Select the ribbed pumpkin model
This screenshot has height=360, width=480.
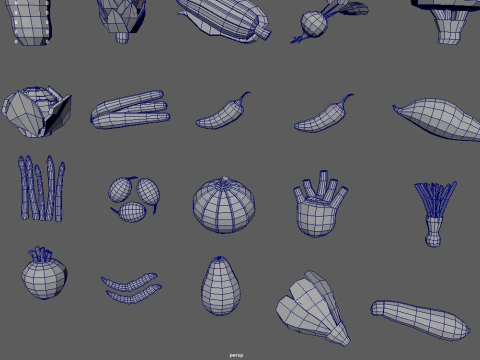224,205
